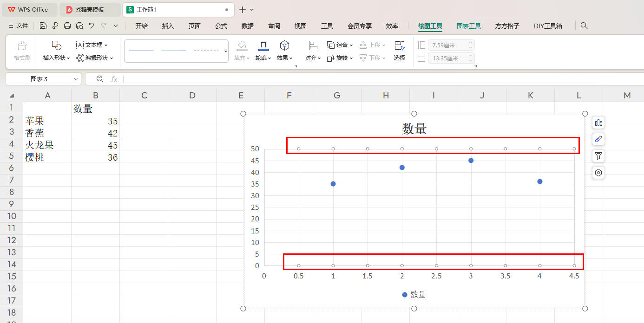Screen dimensions: 644x323
Task: Open shape format dialog launcher arrow
Action: point(296,66)
